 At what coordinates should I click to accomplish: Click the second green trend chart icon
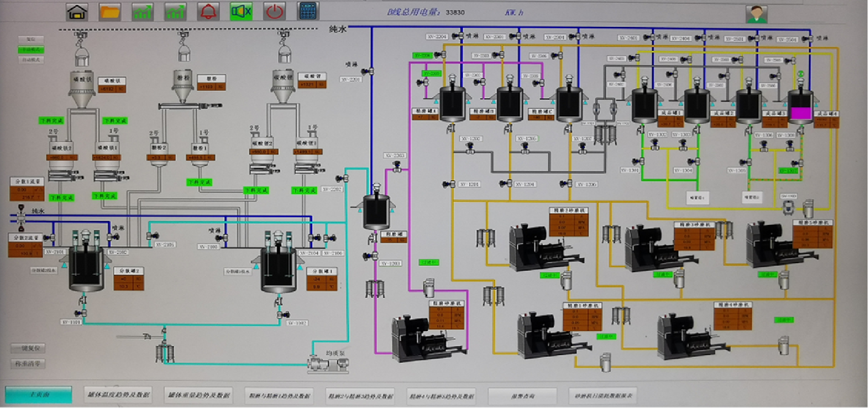(175, 12)
